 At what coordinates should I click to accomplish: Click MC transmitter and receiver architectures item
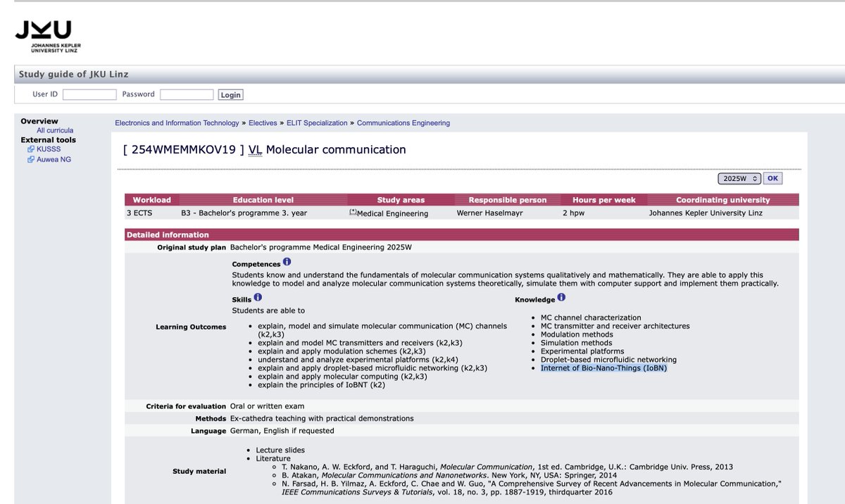coord(615,326)
